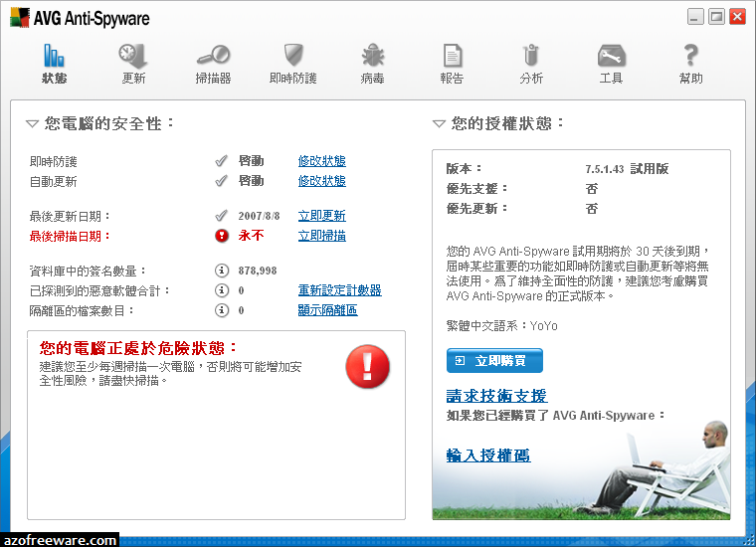Screen dimensions: 756x547
Task: Click 修改狀態 link for 即時防護
Action: click(x=321, y=161)
